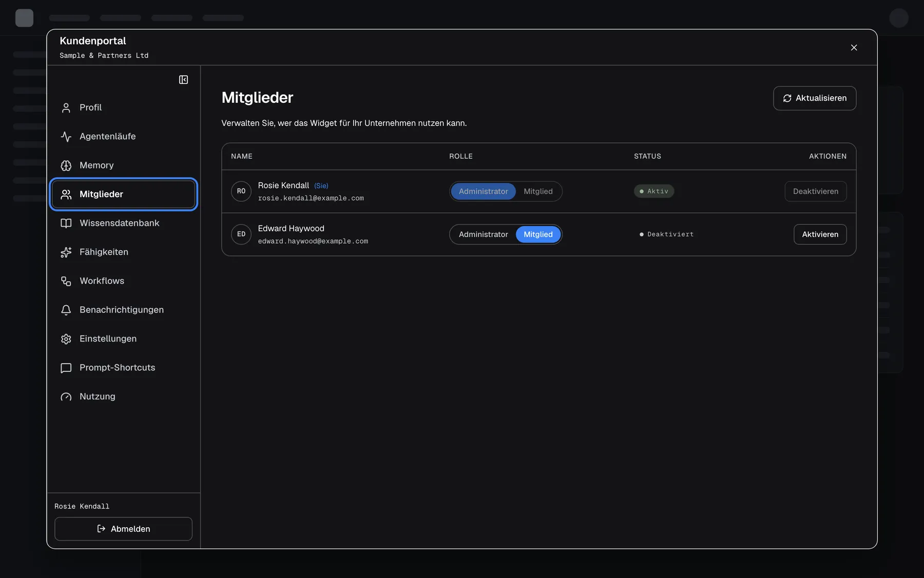Click the NAME column header
The height and width of the screenshot is (578, 924).
[x=242, y=156]
